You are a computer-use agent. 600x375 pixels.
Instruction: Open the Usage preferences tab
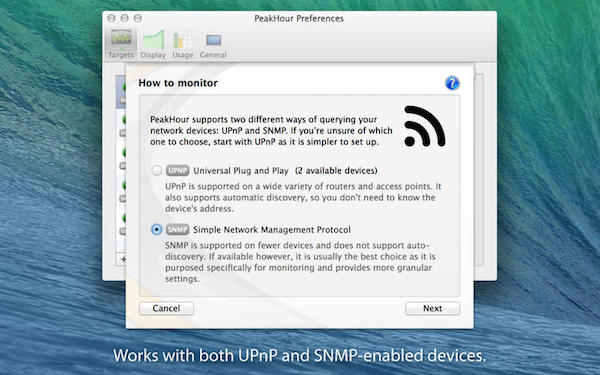[x=183, y=45]
